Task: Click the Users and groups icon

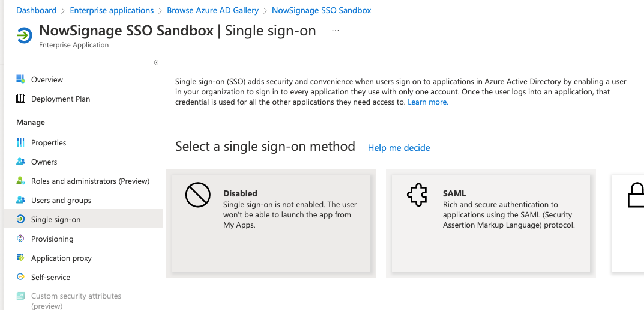Action: [x=20, y=200]
